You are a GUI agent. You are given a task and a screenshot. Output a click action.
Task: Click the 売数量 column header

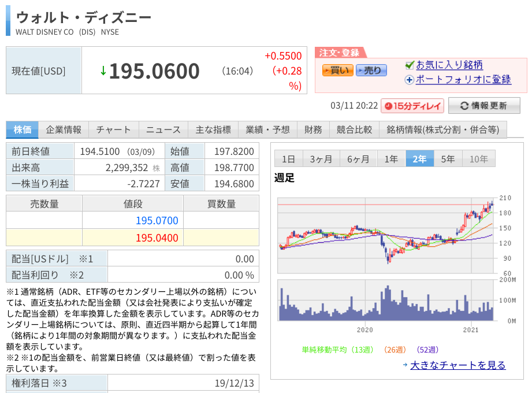(44, 203)
